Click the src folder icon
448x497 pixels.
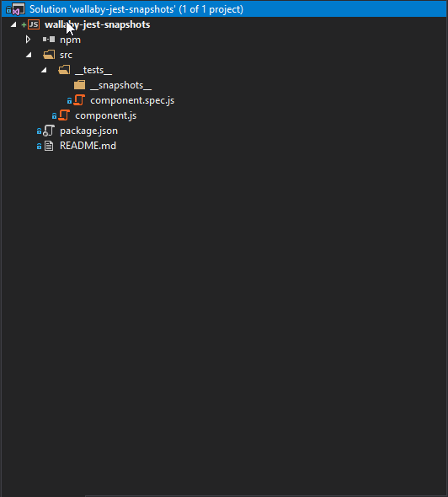[x=49, y=55]
